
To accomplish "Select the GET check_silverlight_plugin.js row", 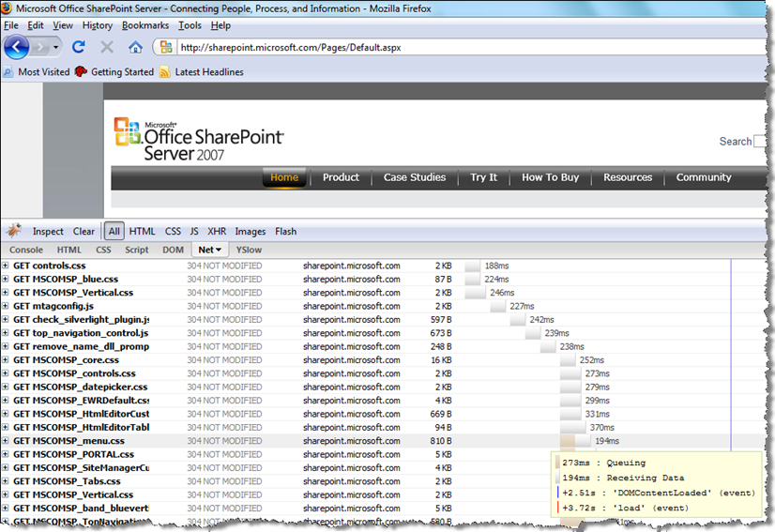I will coord(383,319).
